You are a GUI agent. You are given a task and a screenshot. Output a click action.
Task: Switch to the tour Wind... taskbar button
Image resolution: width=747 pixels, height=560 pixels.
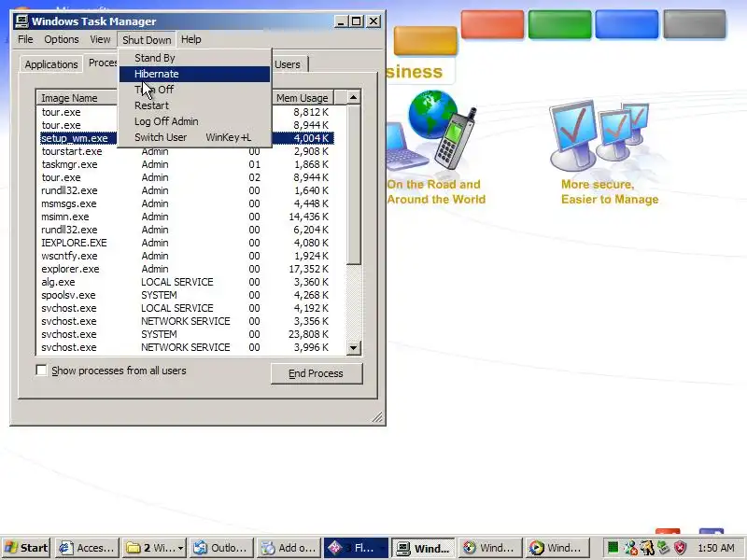point(490,548)
